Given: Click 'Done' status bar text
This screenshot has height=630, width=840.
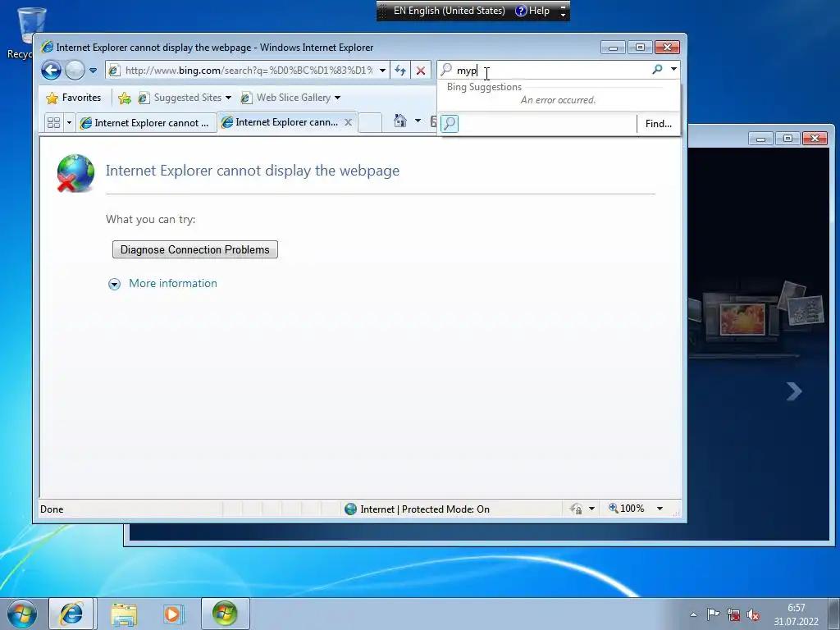Looking at the screenshot, I should (x=52, y=509).
